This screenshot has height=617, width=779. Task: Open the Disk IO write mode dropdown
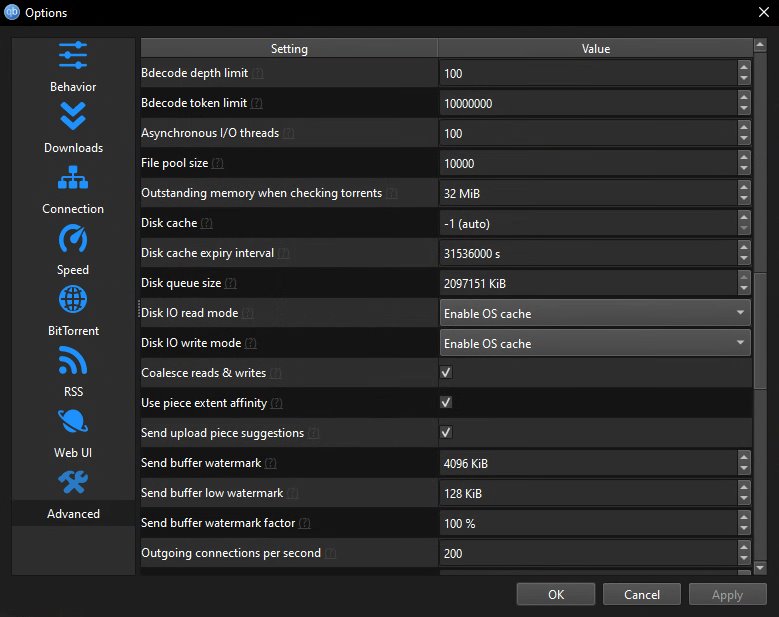[x=595, y=343]
